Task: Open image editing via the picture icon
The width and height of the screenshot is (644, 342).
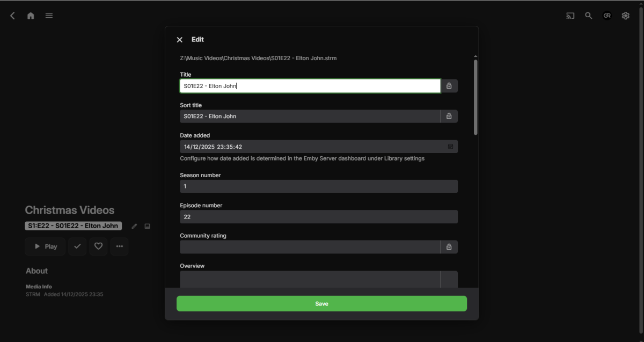Action: click(x=147, y=226)
